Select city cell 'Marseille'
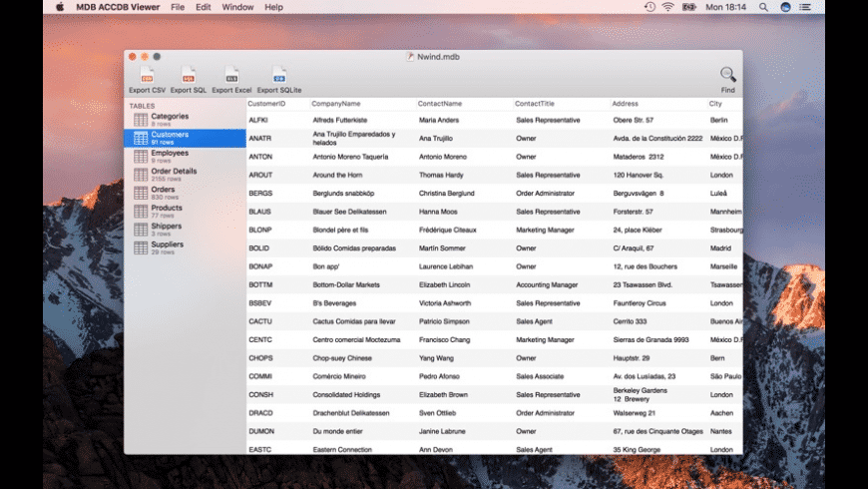This screenshot has height=489, width=868. tap(723, 266)
